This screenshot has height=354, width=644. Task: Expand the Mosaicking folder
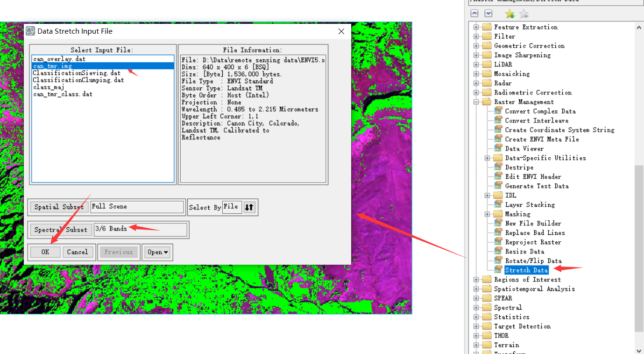476,74
